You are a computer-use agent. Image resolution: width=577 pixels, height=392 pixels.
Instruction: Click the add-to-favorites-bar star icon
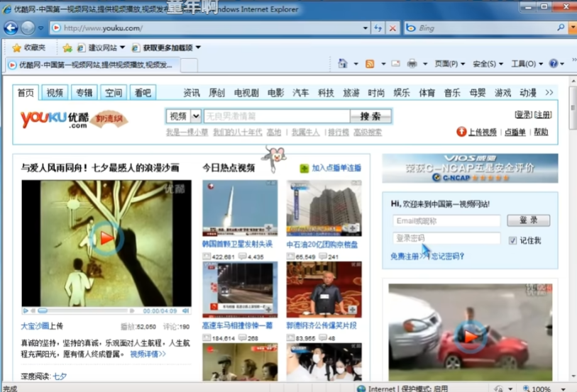pos(67,47)
